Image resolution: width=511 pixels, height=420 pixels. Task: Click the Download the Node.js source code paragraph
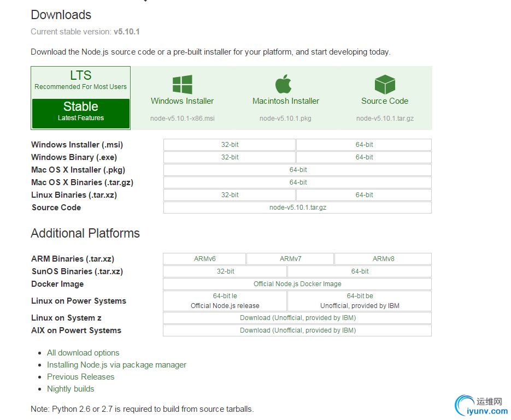(210, 52)
